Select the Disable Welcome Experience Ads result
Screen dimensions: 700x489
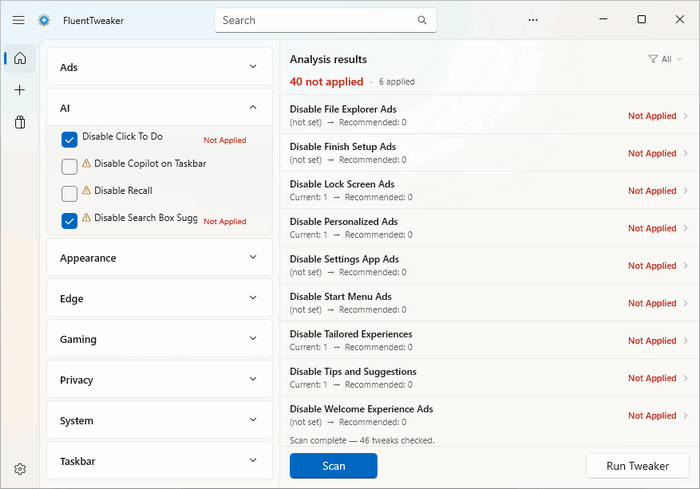(x=489, y=415)
